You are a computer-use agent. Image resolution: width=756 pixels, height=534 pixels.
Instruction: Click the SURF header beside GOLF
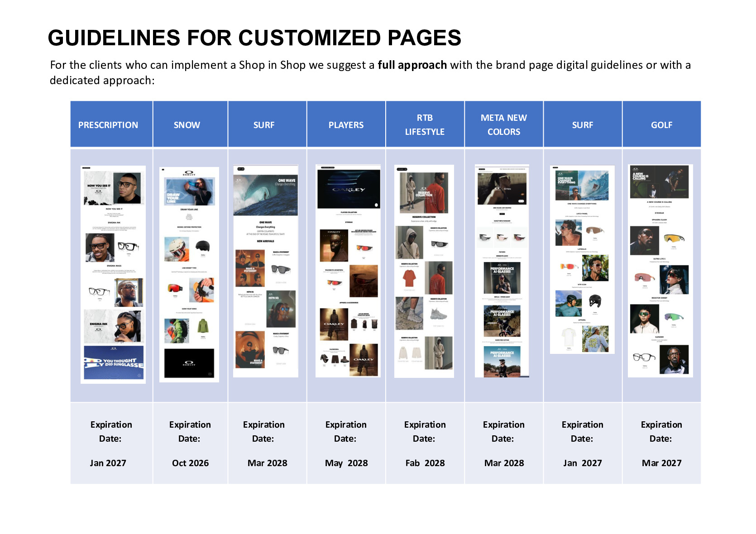(x=583, y=125)
